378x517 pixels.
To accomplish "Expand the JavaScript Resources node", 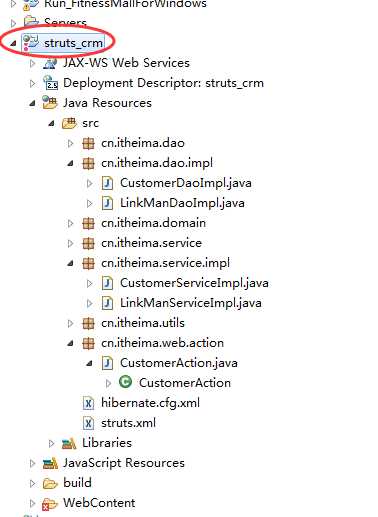I will click(x=32, y=463).
